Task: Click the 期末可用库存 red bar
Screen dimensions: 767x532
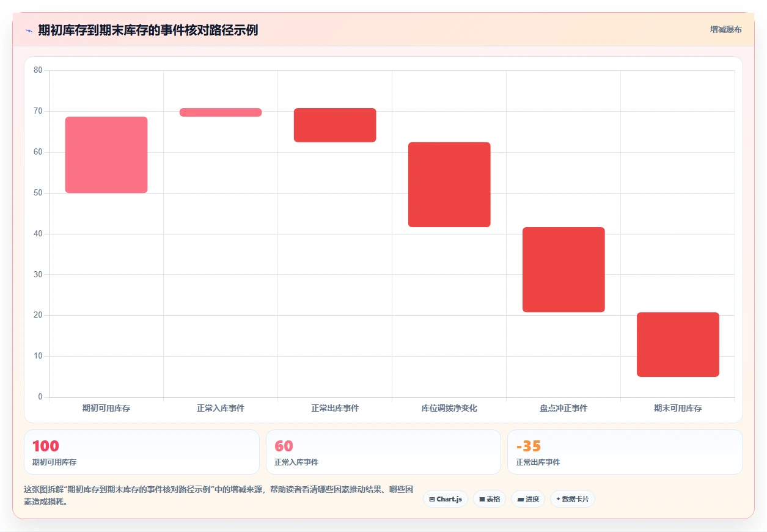Action: click(x=678, y=344)
